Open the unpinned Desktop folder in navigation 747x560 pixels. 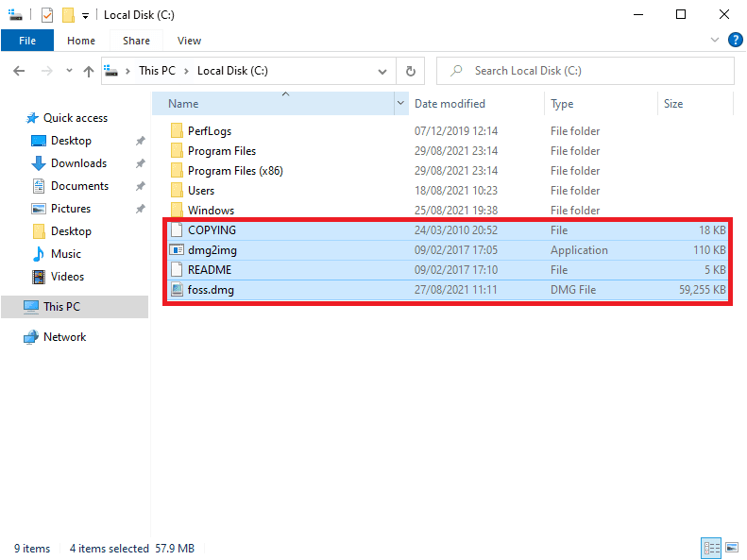[x=71, y=231]
